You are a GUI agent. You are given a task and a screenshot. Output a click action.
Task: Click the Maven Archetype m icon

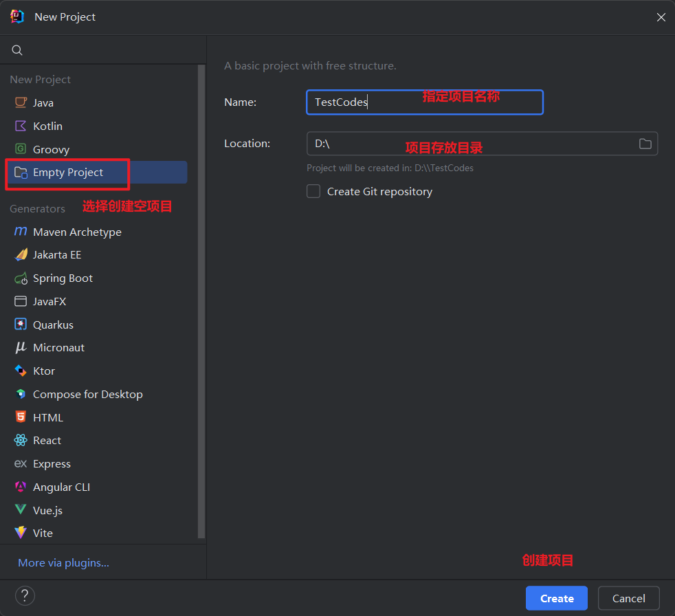tap(21, 232)
